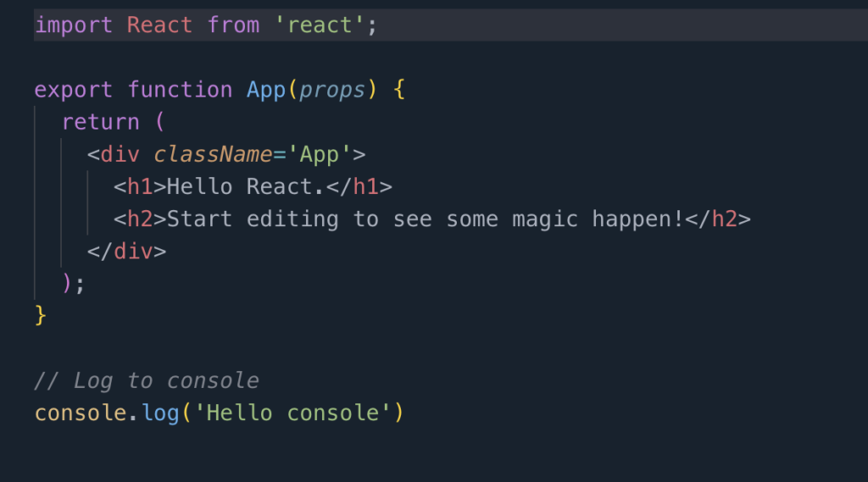Place cursor on 'React' import identifier

[159, 25]
